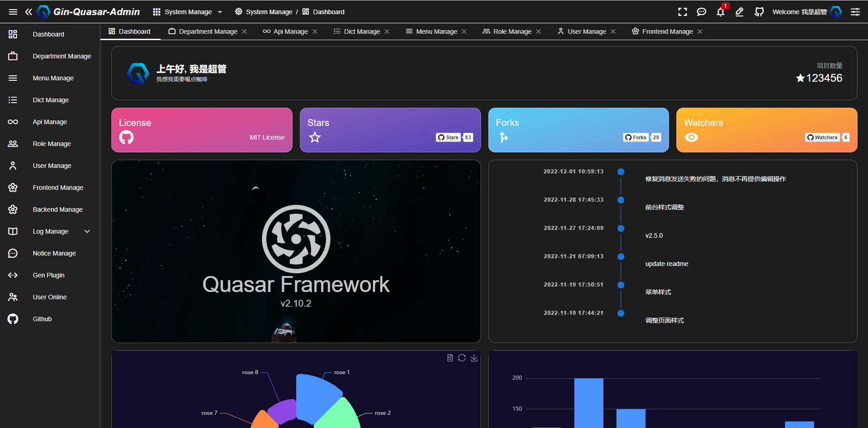Screen dimensions: 868x428
Task: View User Online in sidebar
Action: click(x=50, y=297)
